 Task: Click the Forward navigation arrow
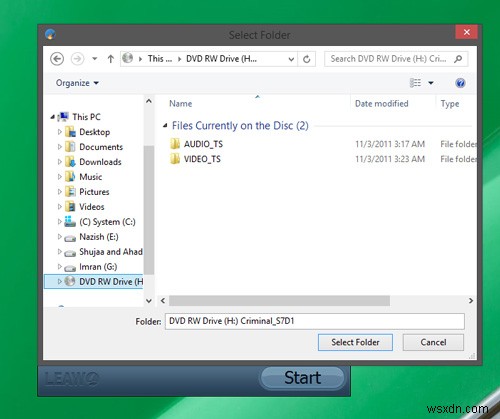pos(77,59)
